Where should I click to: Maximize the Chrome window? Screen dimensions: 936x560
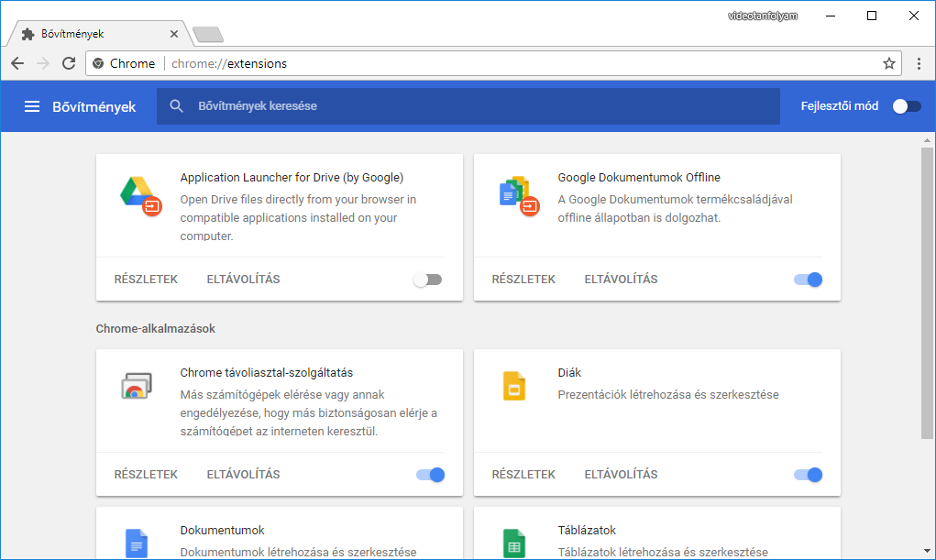coord(872,16)
